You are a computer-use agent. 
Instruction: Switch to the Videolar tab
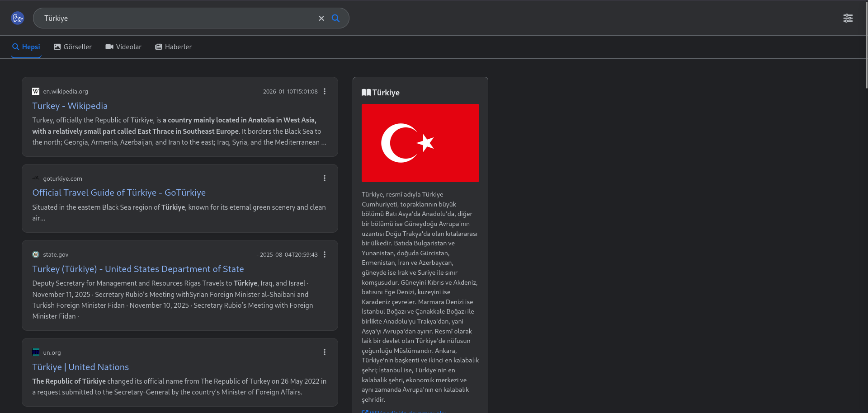click(123, 47)
